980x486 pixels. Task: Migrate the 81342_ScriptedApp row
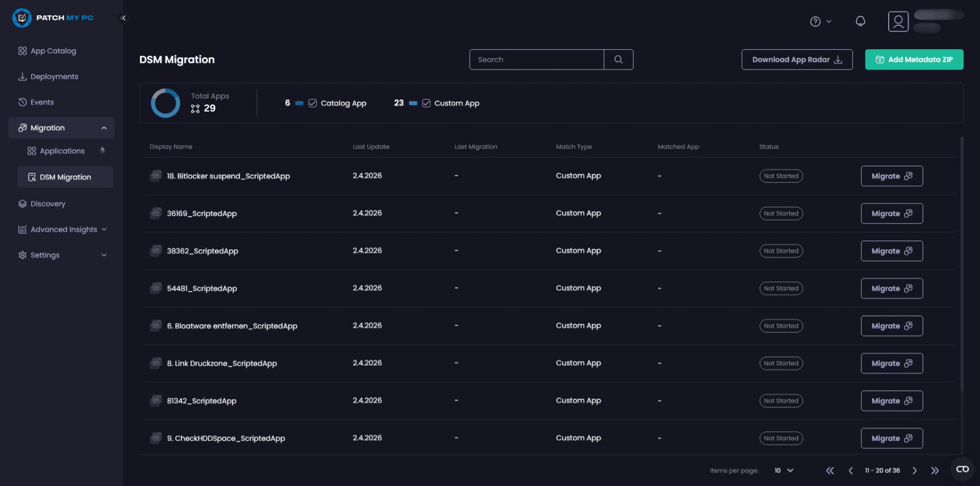pyautogui.click(x=892, y=401)
